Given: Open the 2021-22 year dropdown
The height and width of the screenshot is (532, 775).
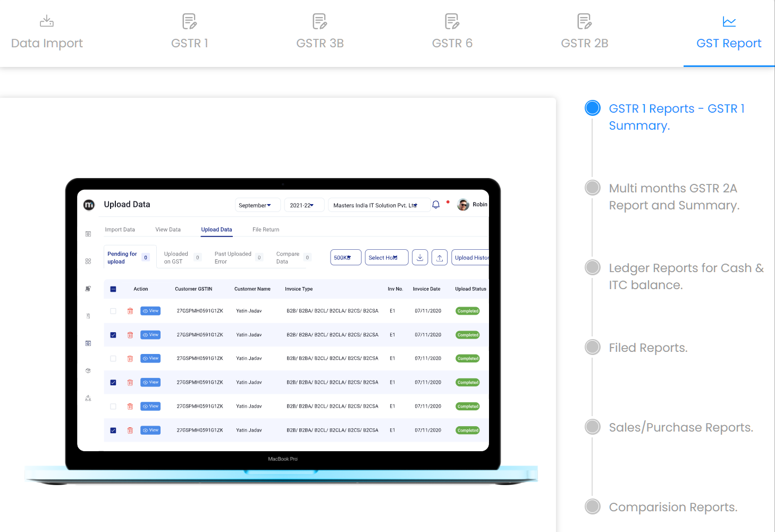Looking at the screenshot, I should 304,205.
